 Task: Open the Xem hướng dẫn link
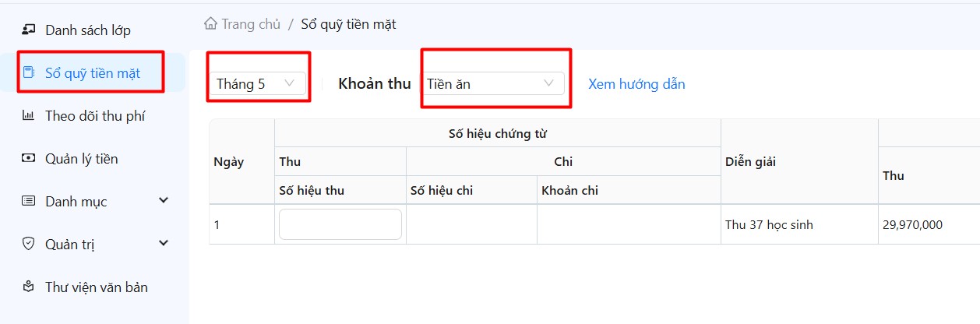click(x=636, y=84)
